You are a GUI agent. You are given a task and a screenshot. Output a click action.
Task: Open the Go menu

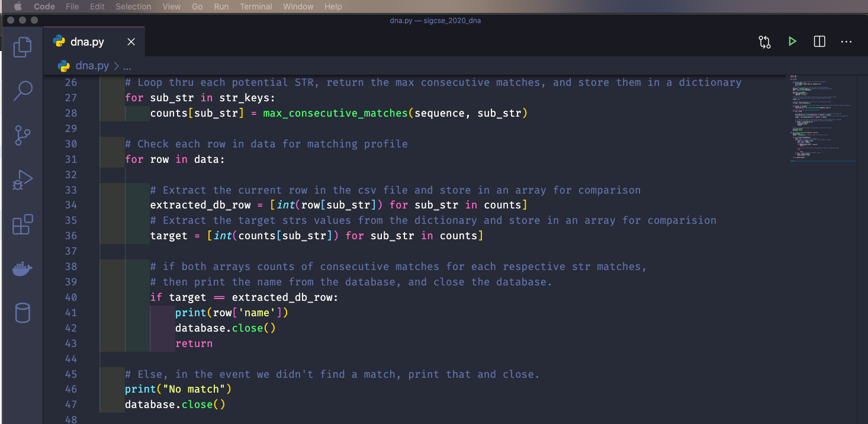(x=197, y=7)
